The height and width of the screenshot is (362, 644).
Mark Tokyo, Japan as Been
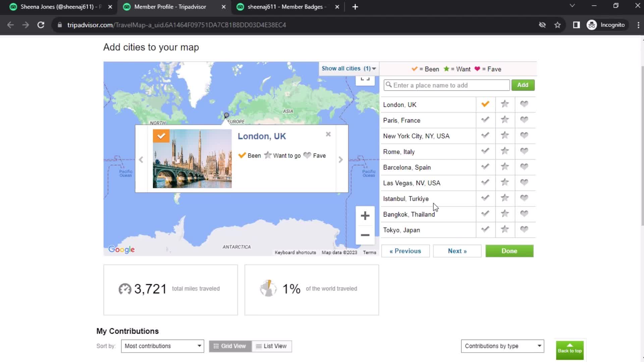click(485, 229)
